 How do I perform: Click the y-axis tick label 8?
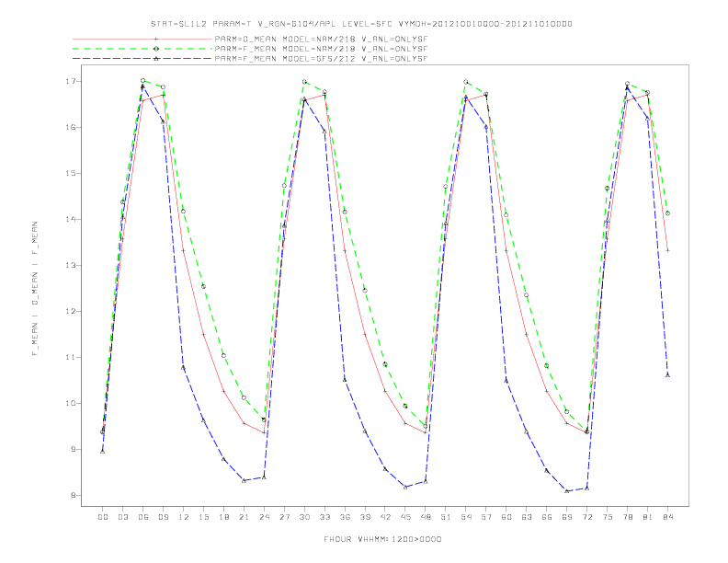coord(74,495)
